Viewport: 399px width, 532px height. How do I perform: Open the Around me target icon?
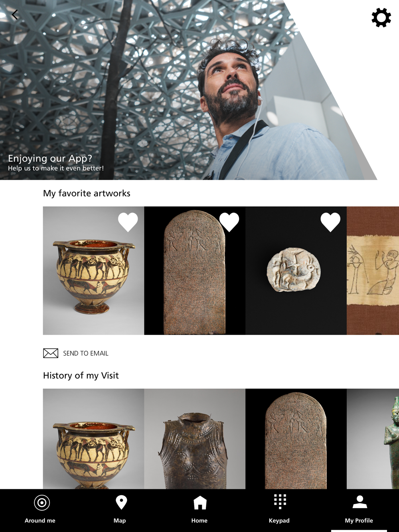[x=41, y=503]
